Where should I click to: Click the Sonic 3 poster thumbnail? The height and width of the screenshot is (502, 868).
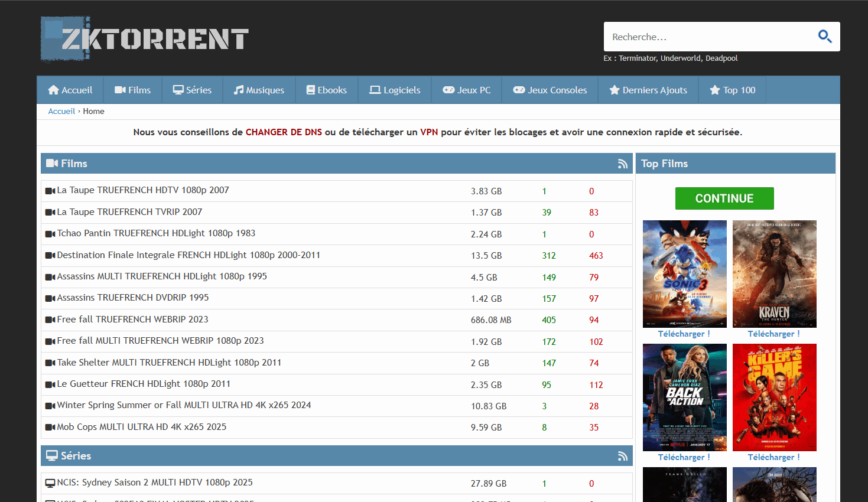(685, 274)
